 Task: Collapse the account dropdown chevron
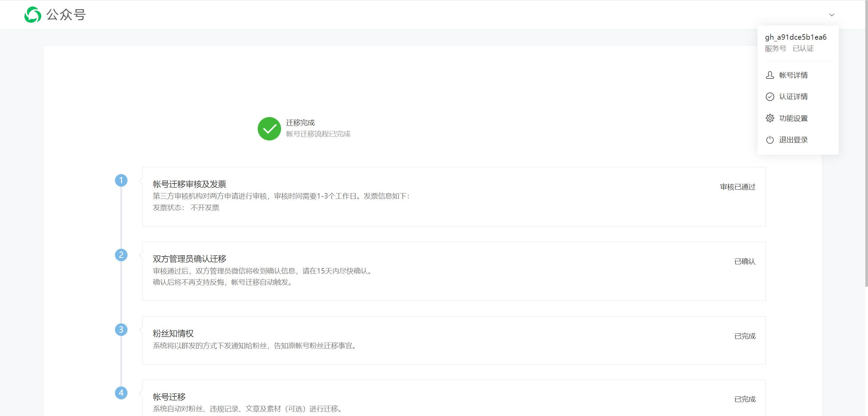[x=831, y=15]
